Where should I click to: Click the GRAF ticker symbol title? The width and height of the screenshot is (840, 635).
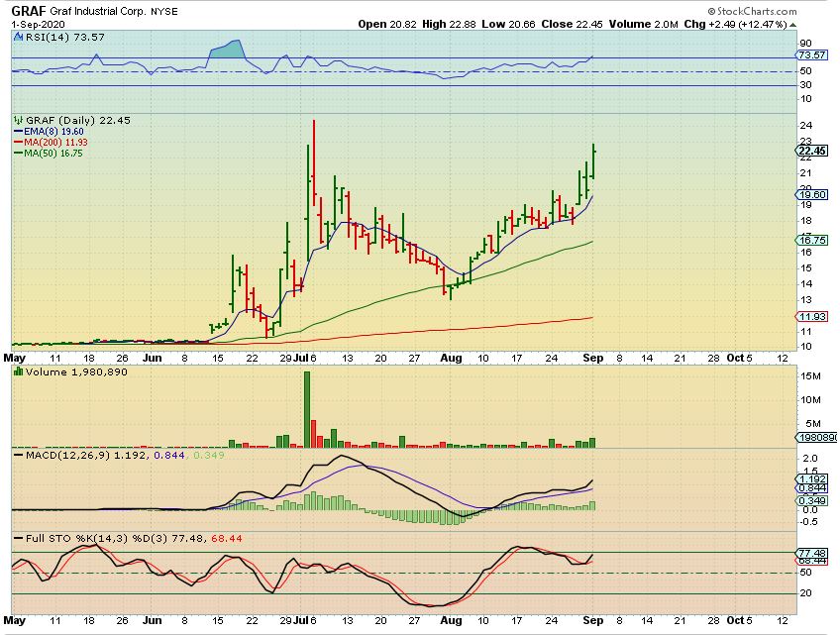pos(28,10)
